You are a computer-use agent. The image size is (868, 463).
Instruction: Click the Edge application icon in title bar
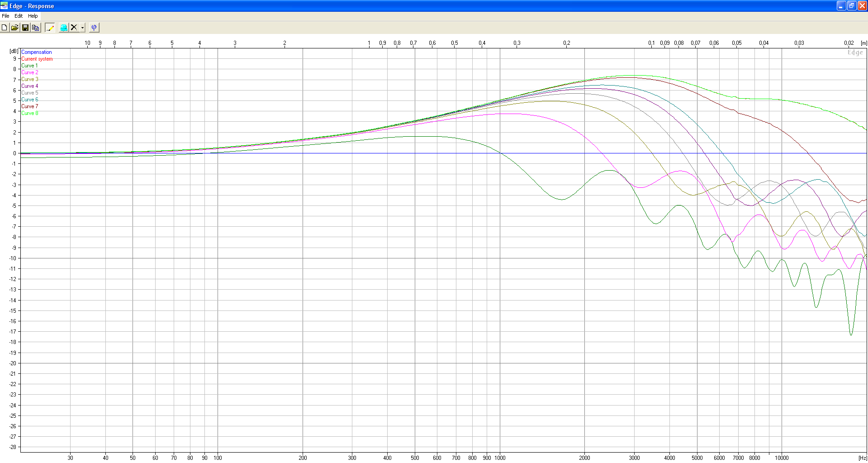point(5,5)
